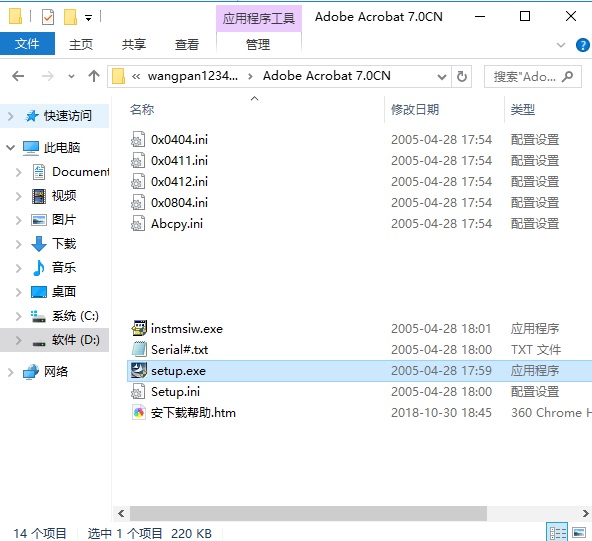Select the 0x0804.ini file icon
Image resolution: width=592 pixels, height=541 pixels.
pos(138,203)
